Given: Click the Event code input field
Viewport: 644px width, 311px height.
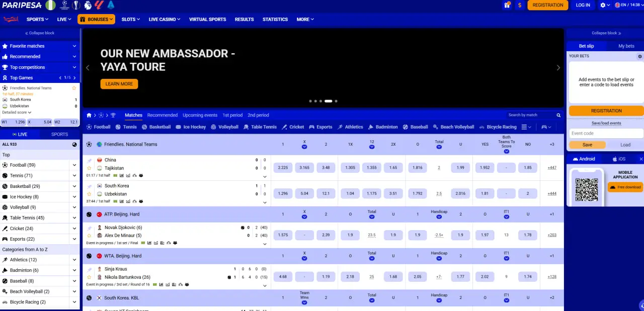Looking at the screenshot, I should (x=606, y=133).
